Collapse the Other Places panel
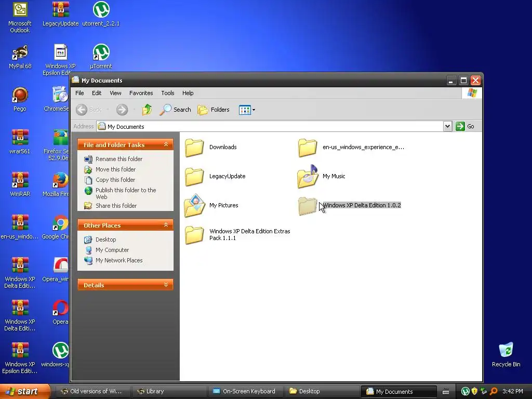Screen dimensions: 532x399 [166, 225]
